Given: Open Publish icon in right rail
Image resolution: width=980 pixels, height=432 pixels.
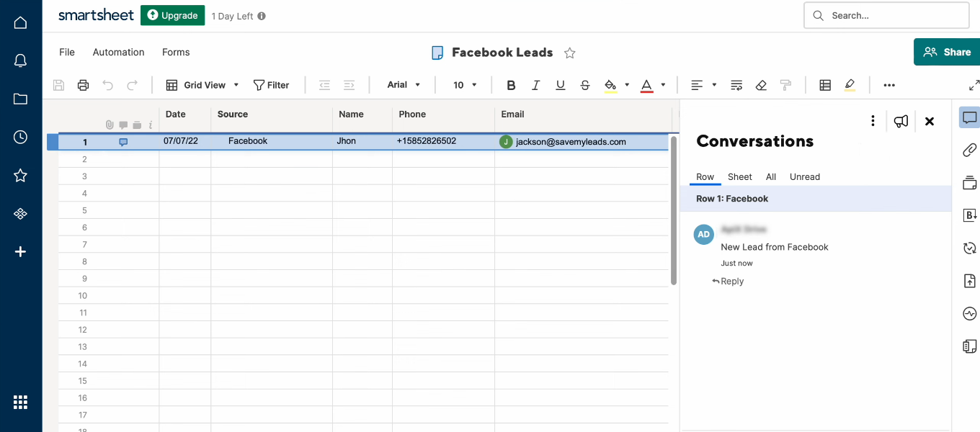Looking at the screenshot, I should point(969,281).
